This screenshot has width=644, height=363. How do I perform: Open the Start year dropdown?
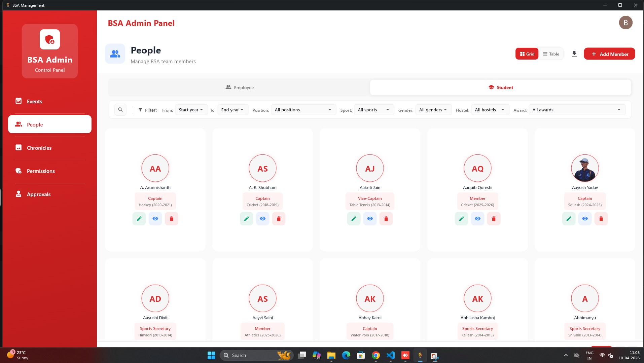pyautogui.click(x=191, y=110)
